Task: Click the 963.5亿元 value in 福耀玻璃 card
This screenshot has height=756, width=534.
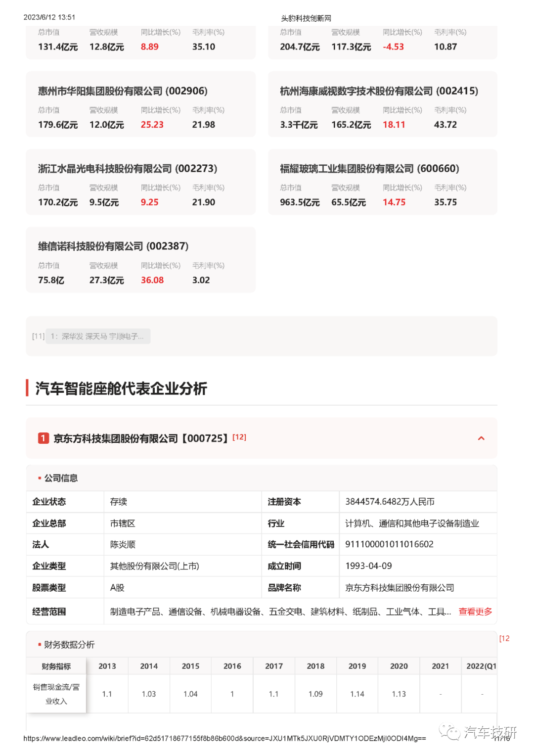Action: 300,202
